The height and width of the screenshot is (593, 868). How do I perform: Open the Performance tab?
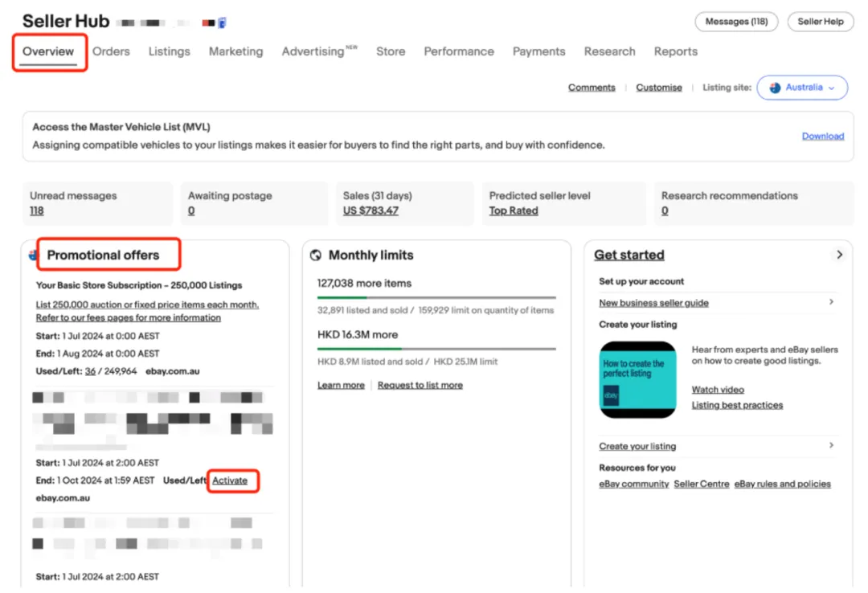[x=459, y=51]
